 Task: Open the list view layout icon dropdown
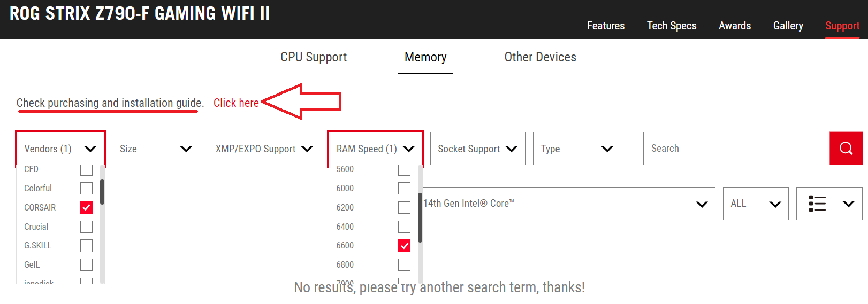point(829,204)
